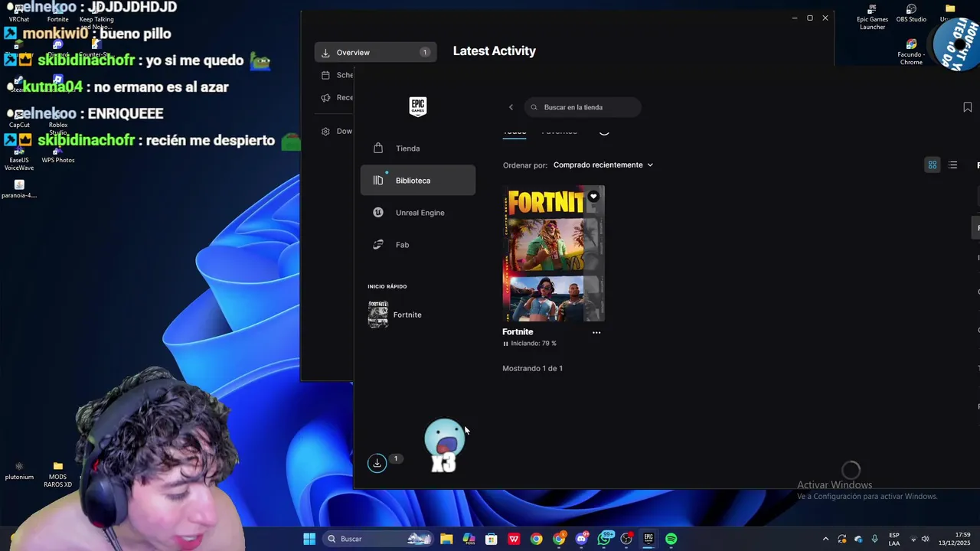This screenshot has width=980, height=551.
Task: Open the 'MODS RAROS XD' desktop folder
Action: point(57,474)
